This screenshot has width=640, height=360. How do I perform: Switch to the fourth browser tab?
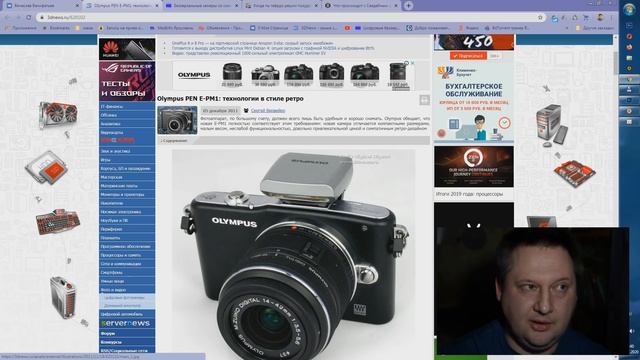282,6
